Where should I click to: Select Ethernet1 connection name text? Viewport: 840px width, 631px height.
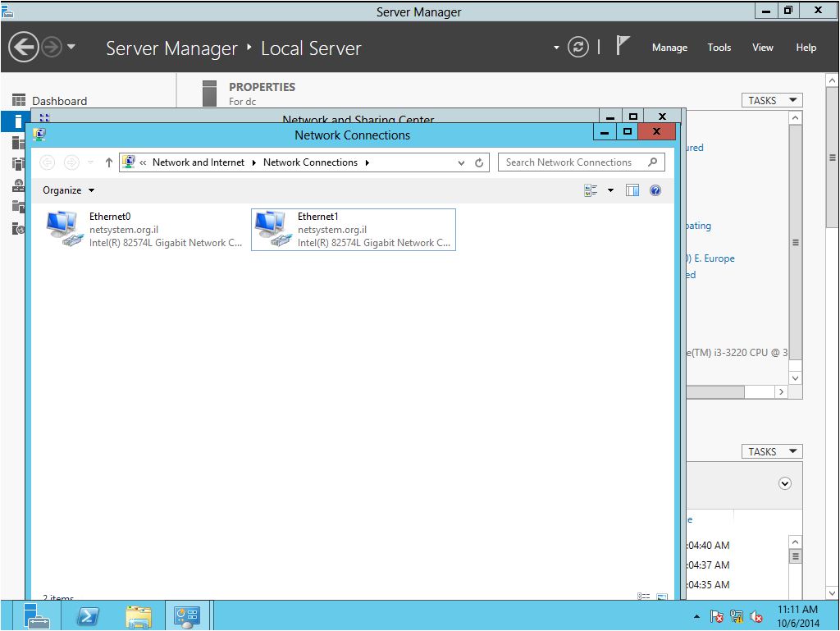(x=317, y=217)
